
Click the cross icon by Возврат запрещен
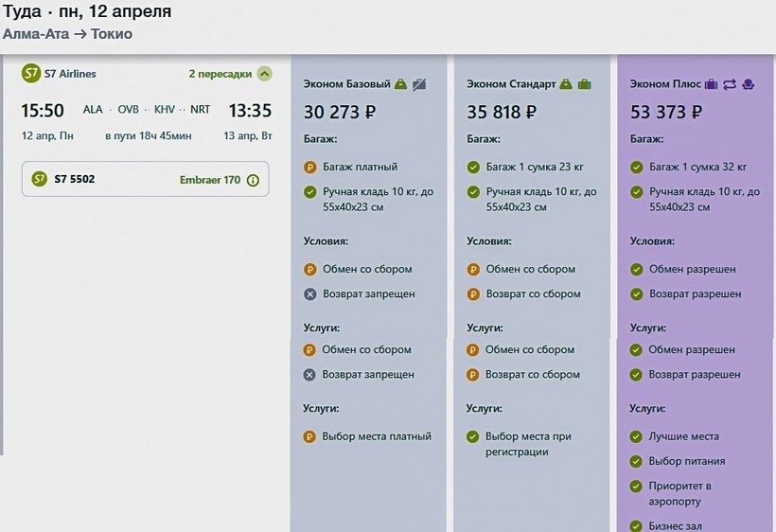tap(309, 294)
